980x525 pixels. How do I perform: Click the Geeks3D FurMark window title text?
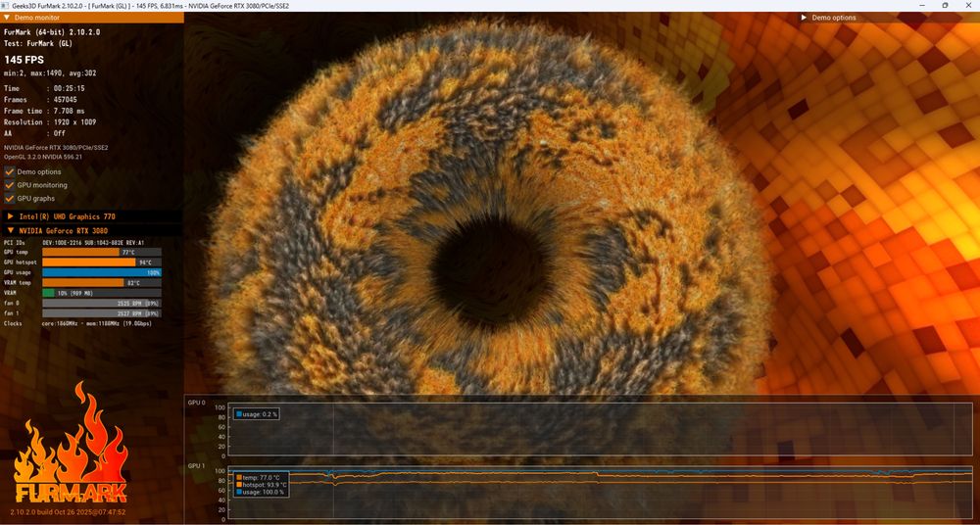(151, 5)
